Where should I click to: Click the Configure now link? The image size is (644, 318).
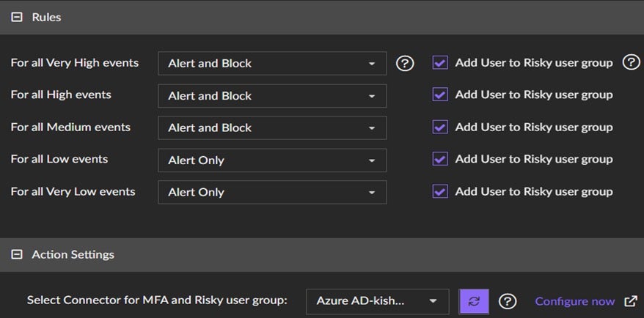[x=574, y=301]
